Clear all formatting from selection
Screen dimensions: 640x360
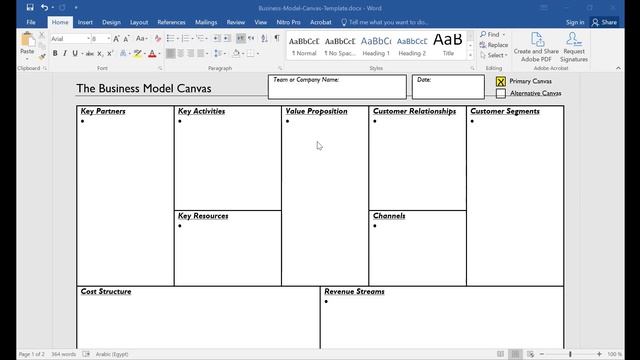(x=158, y=39)
